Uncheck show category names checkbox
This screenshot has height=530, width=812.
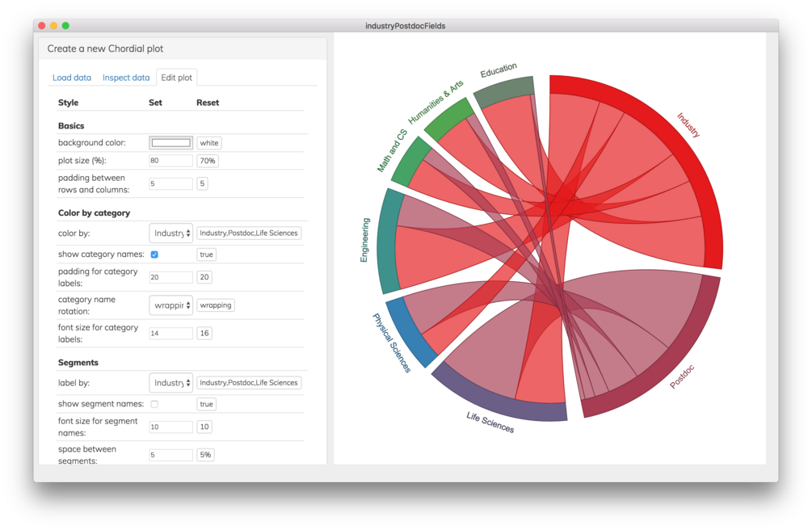coord(154,254)
